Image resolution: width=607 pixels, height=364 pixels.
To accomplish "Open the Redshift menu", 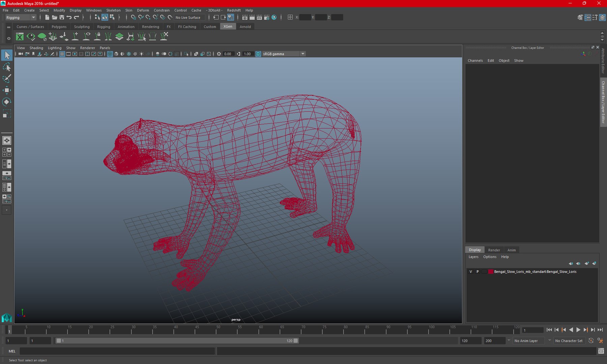I will coord(234,10).
